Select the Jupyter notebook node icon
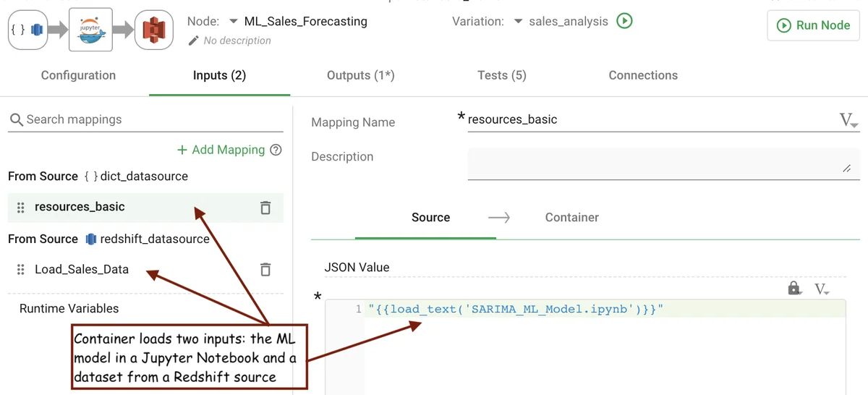Viewport: 868px width, 395px height. coord(90,30)
